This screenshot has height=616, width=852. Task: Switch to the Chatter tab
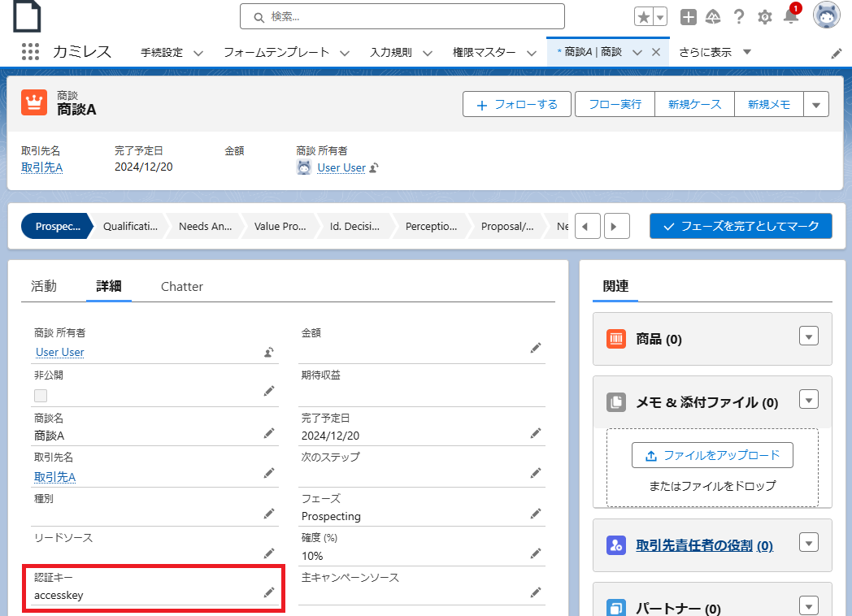pyautogui.click(x=182, y=286)
